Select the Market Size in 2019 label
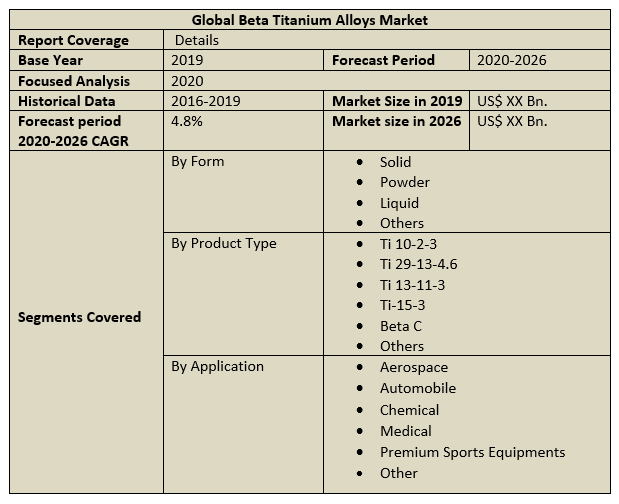619x504 pixels. (x=397, y=101)
